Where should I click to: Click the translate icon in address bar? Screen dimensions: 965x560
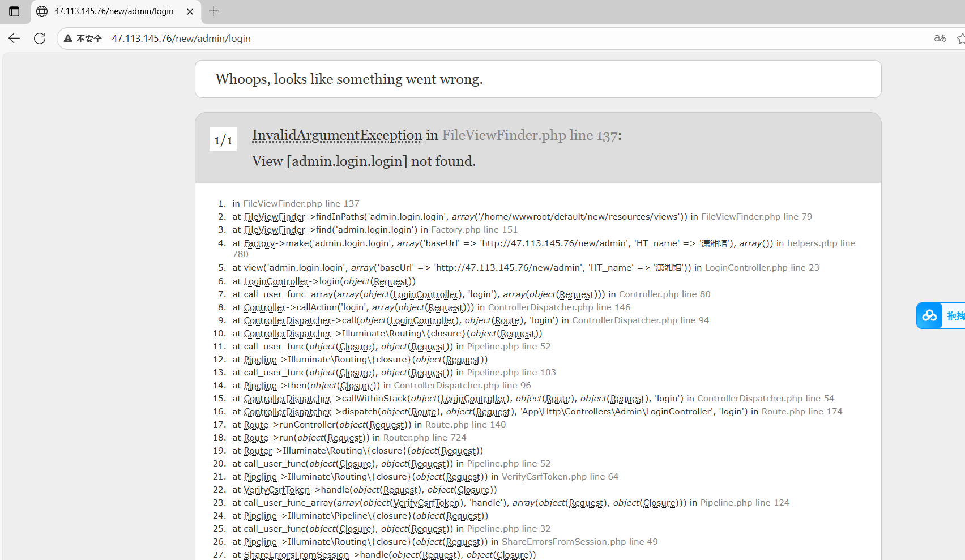[x=940, y=39]
